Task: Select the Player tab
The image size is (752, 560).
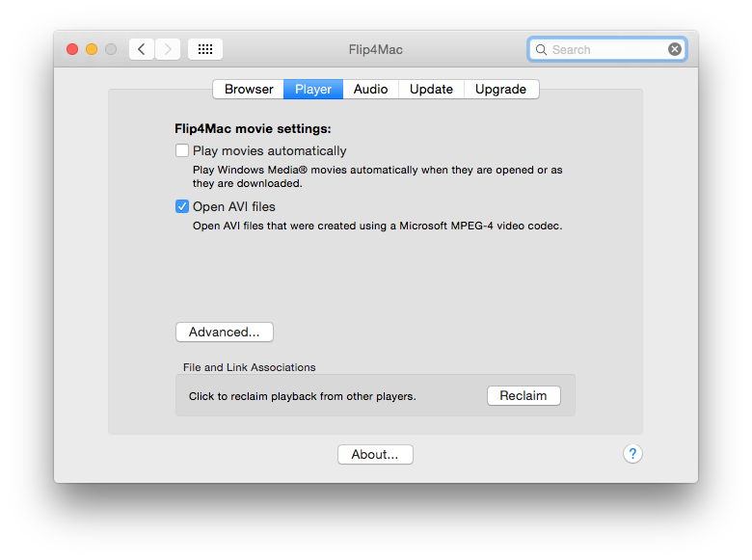Action: point(313,89)
